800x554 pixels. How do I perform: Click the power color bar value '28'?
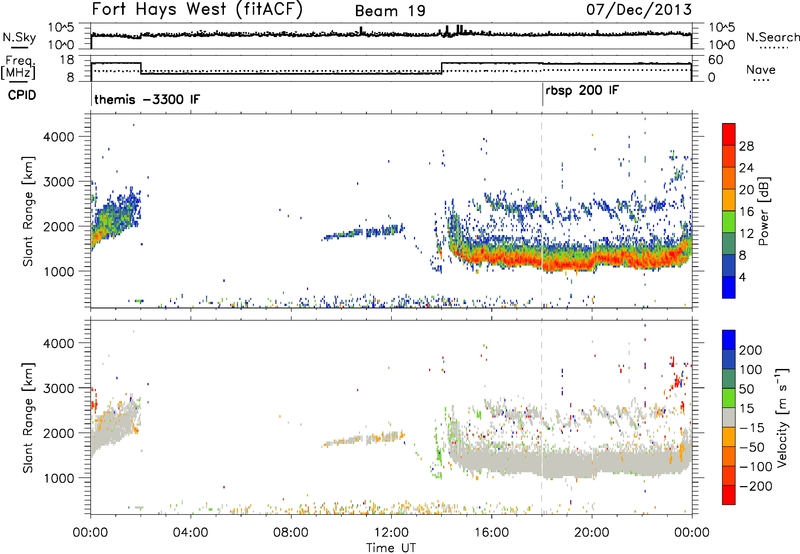click(x=746, y=146)
